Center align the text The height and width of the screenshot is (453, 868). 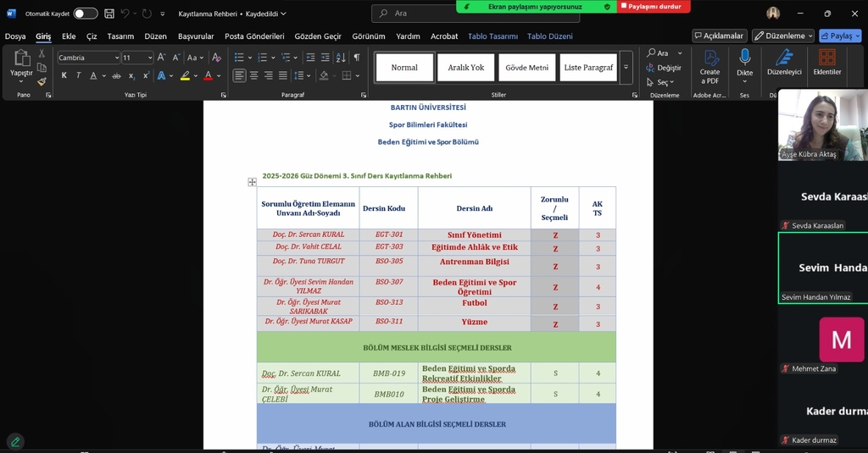254,75
